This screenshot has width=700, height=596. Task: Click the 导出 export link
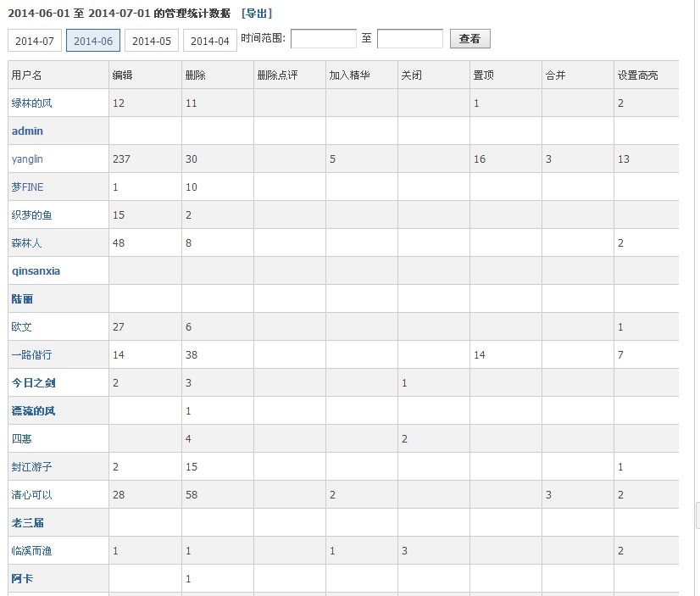[257, 14]
